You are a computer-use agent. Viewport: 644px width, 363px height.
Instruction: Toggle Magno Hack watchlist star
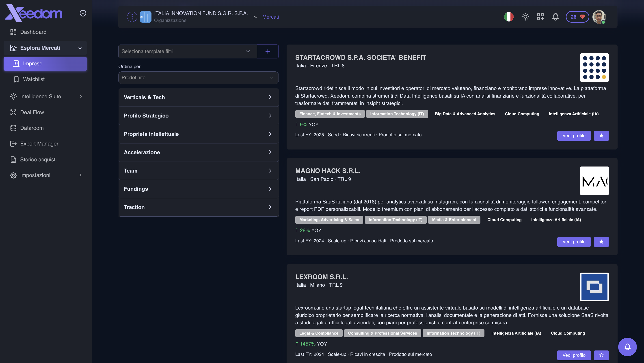pos(601,242)
